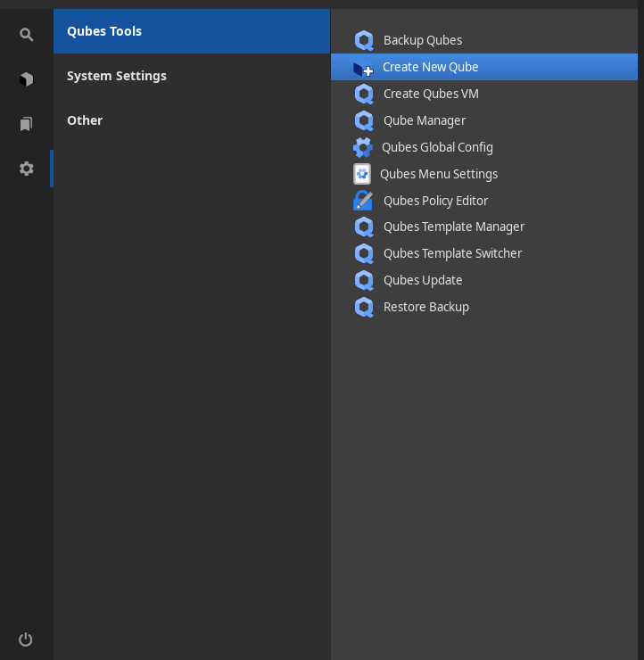Launch Create New Qube

(484, 67)
